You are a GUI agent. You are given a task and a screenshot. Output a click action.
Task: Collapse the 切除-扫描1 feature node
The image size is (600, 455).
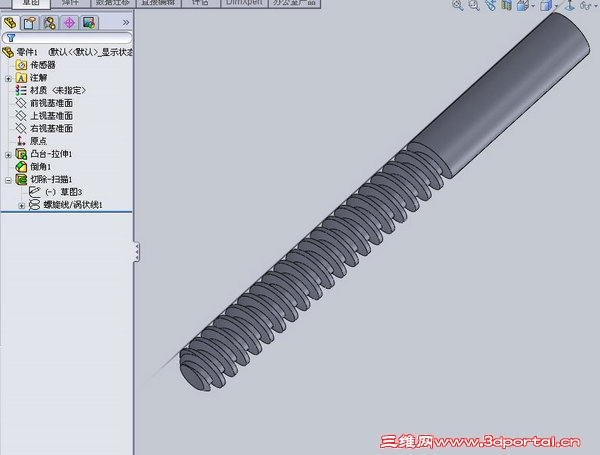click(8, 180)
